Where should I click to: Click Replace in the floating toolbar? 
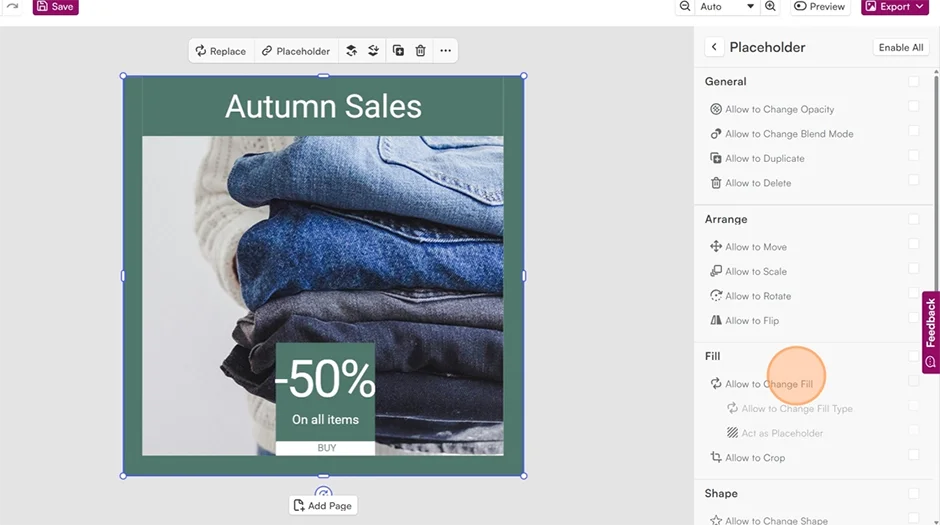221,51
